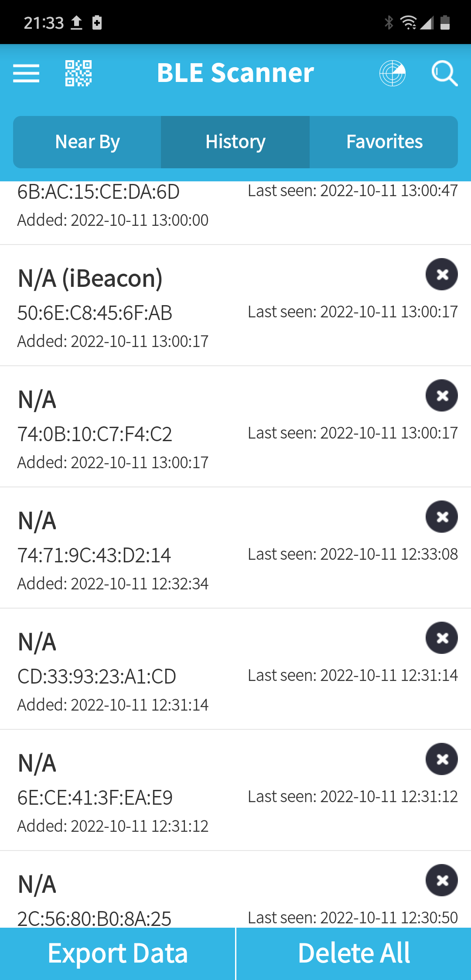Open the radar view icon
This screenshot has width=471, height=980.
392,73
